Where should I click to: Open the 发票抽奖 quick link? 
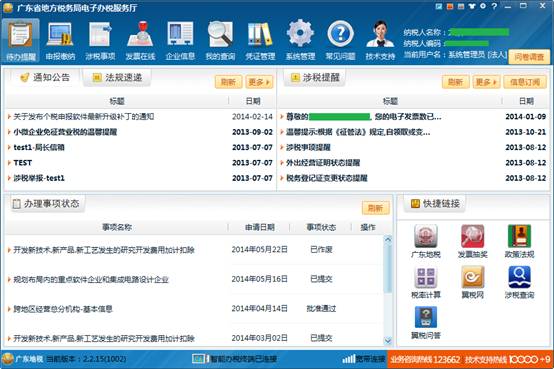coord(473,241)
